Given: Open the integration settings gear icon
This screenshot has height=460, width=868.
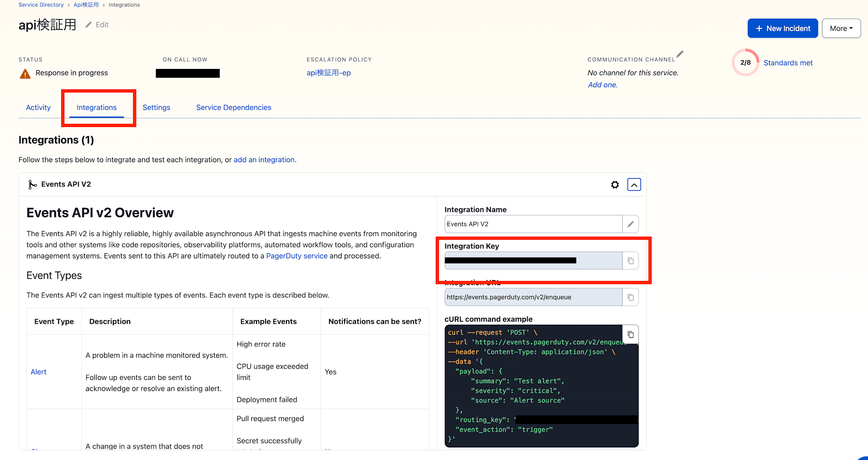Looking at the screenshot, I should (x=615, y=185).
